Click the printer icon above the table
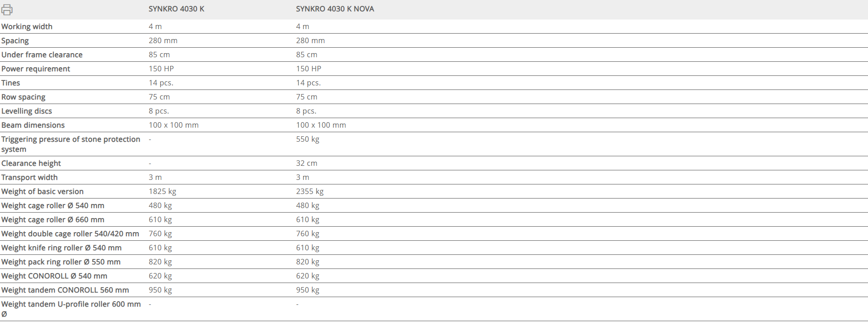Screen dimensions: 868x323 tap(7, 10)
